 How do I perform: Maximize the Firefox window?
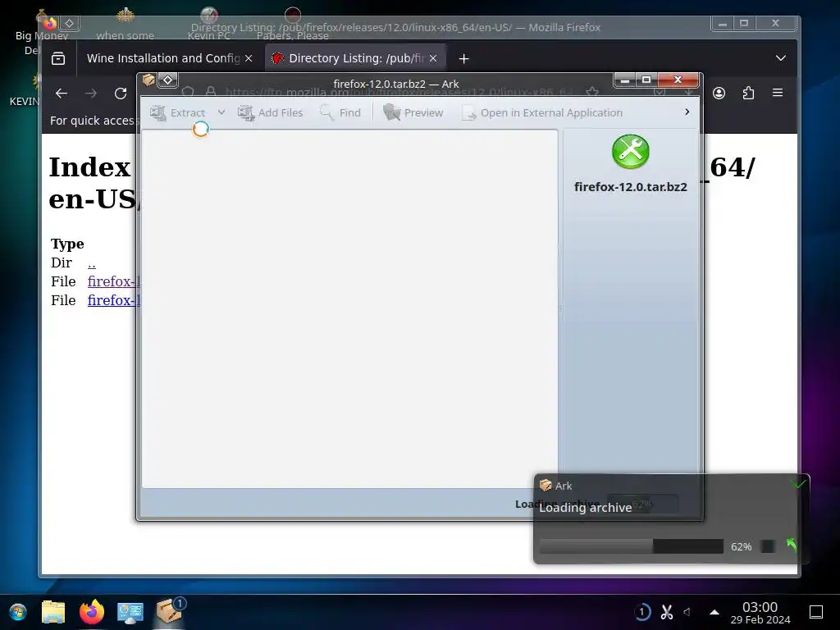pyautogui.click(x=744, y=23)
